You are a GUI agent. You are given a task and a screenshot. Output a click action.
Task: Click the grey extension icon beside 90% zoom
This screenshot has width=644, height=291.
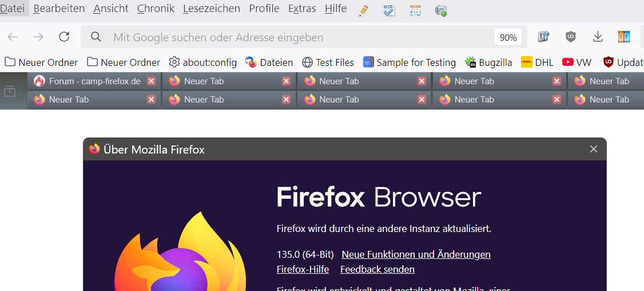pyautogui.click(x=544, y=37)
